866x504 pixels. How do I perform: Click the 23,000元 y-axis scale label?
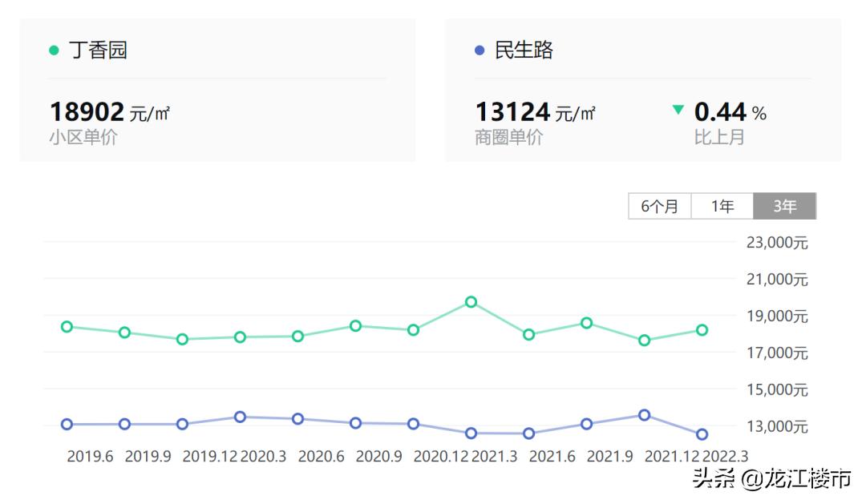tap(775, 242)
